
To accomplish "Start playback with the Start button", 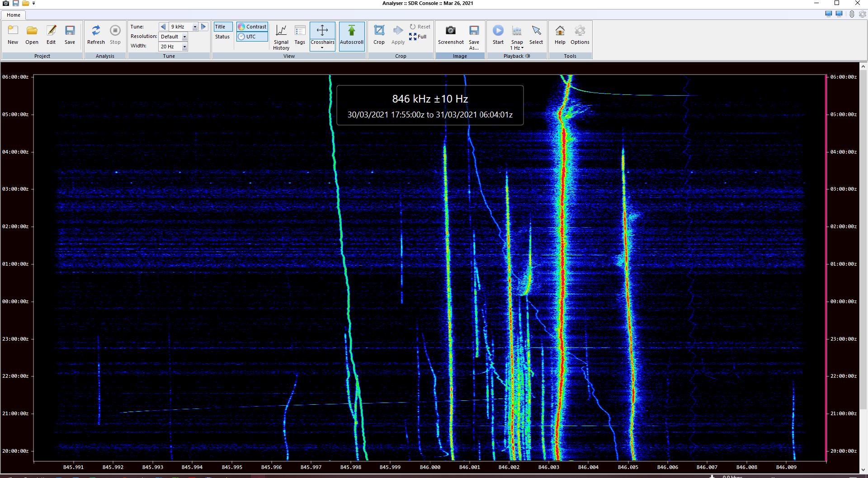I will [x=498, y=35].
